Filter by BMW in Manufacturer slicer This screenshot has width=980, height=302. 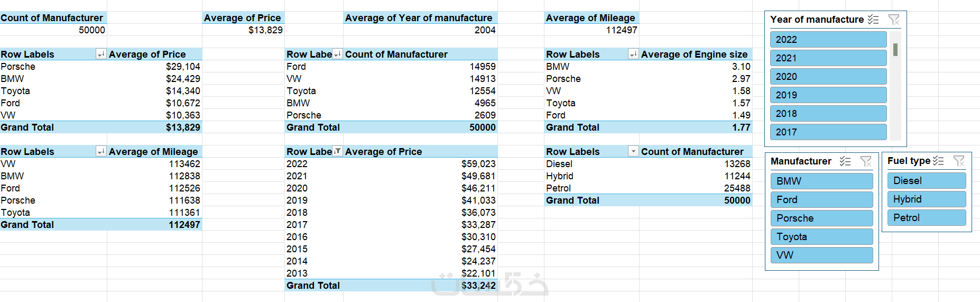pyautogui.click(x=822, y=181)
